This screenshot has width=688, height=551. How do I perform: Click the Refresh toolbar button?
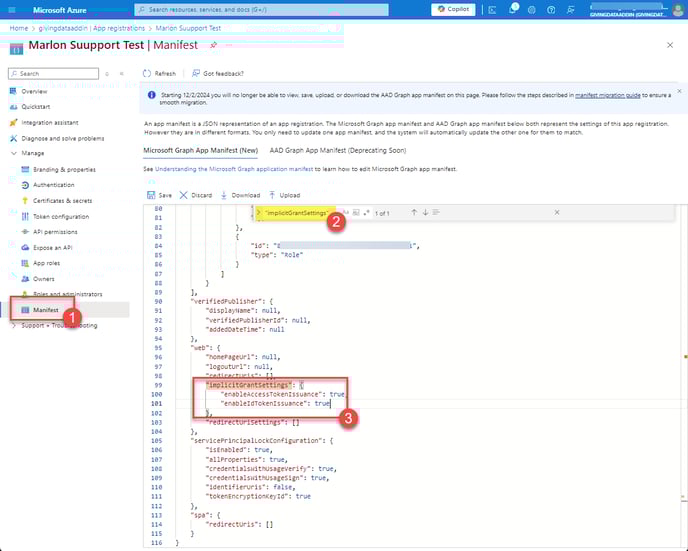[159, 73]
